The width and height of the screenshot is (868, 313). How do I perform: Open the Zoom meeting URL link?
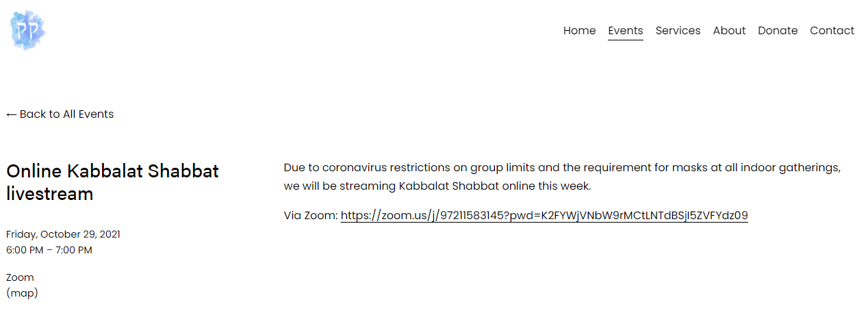click(x=544, y=216)
